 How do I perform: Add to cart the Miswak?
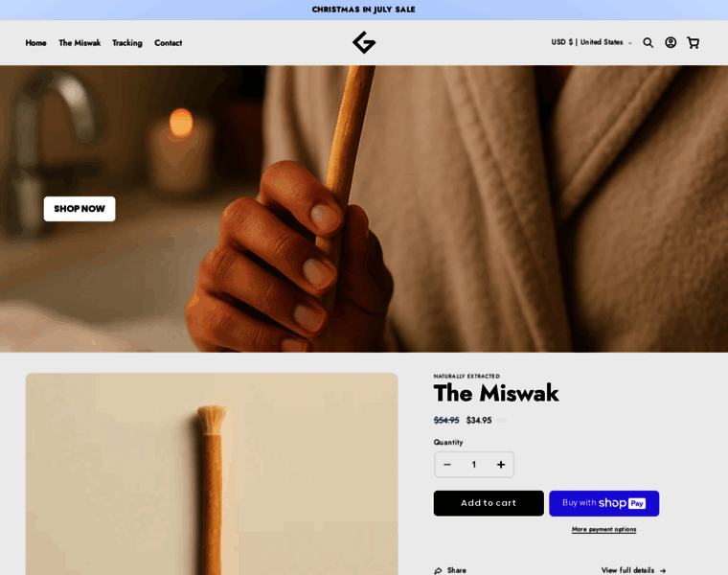click(x=489, y=503)
